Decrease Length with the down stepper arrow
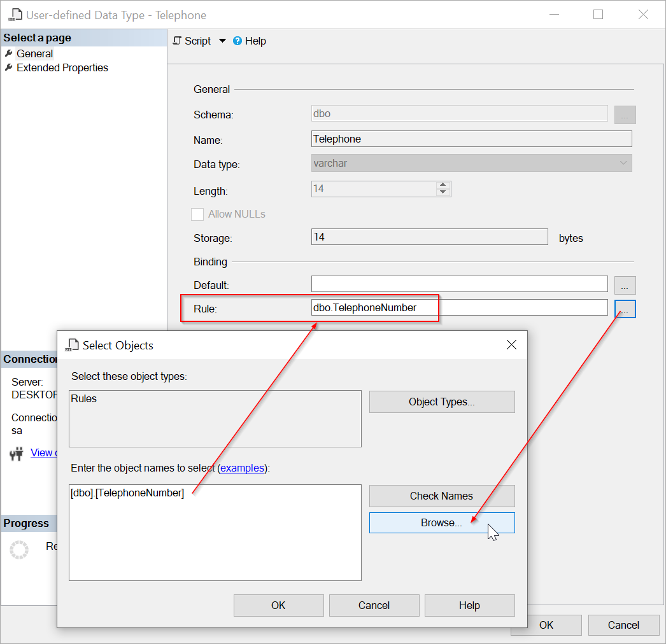 click(x=443, y=192)
